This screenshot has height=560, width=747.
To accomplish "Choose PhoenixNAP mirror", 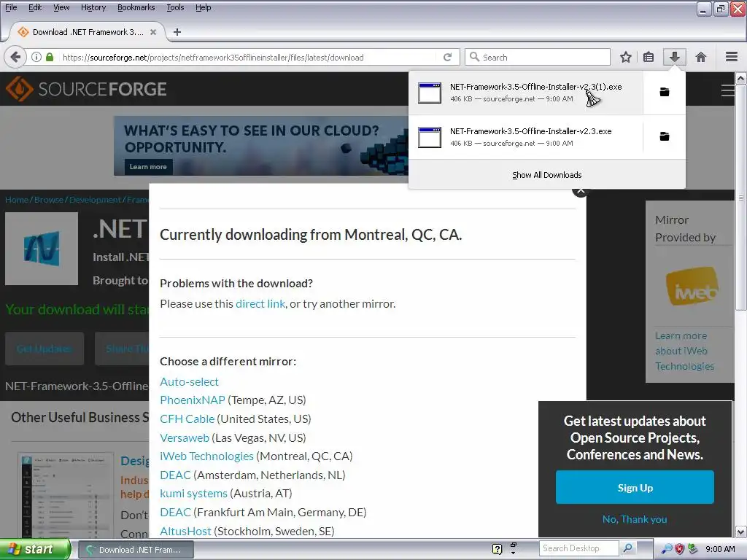I will coord(193,400).
